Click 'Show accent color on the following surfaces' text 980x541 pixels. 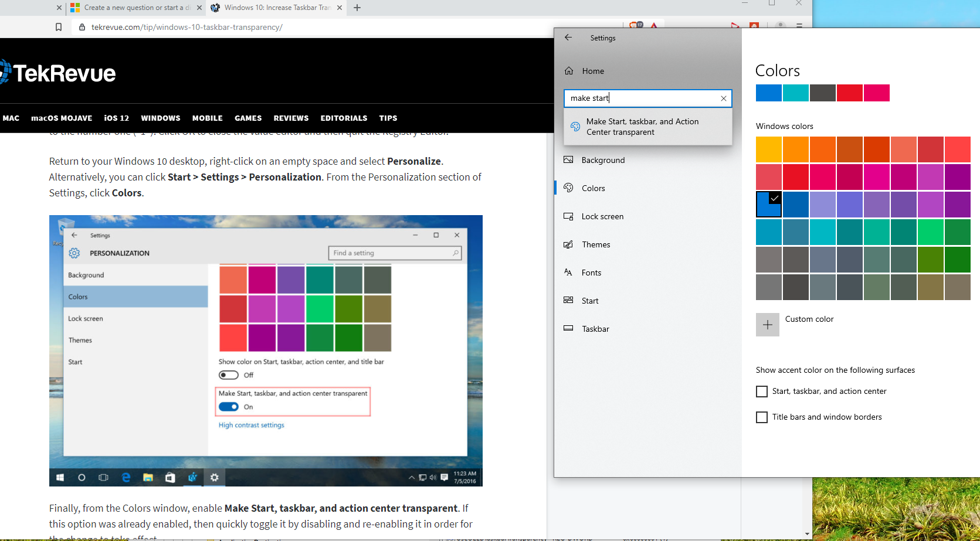[835, 370]
